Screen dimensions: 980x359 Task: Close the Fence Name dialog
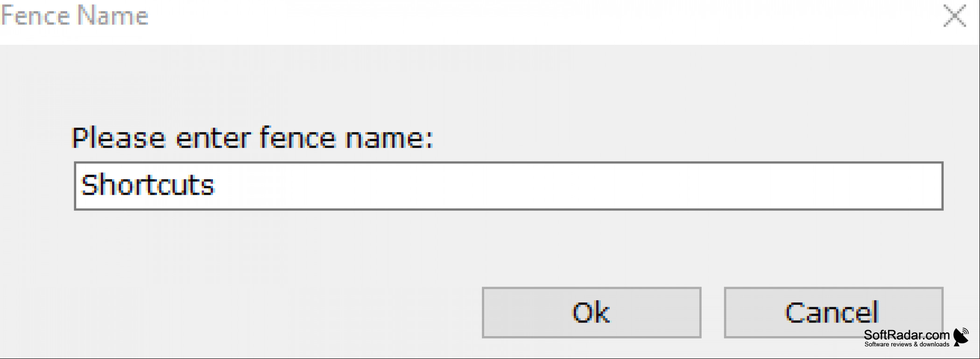(x=955, y=16)
